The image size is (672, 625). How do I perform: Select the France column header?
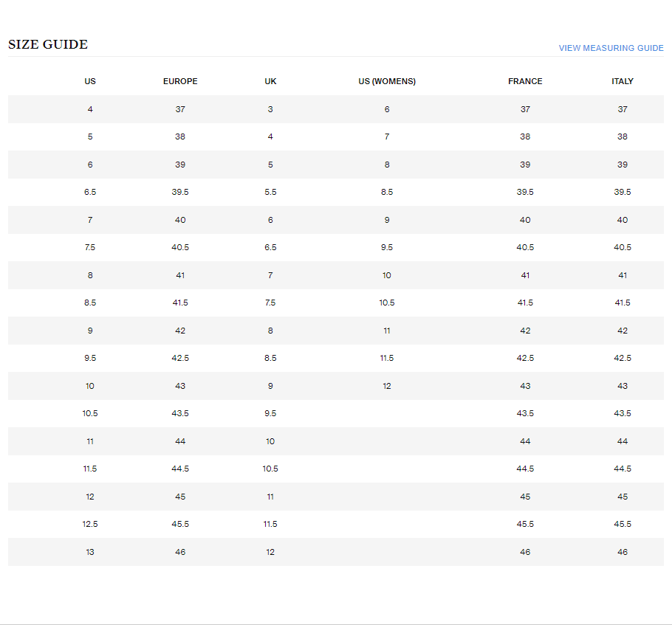click(x=525, y=81)
